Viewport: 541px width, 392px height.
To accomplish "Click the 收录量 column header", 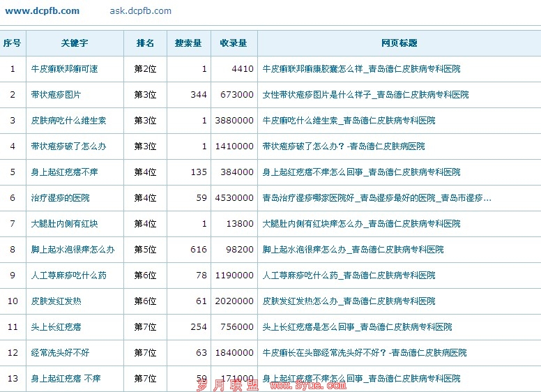I will 234,43.
